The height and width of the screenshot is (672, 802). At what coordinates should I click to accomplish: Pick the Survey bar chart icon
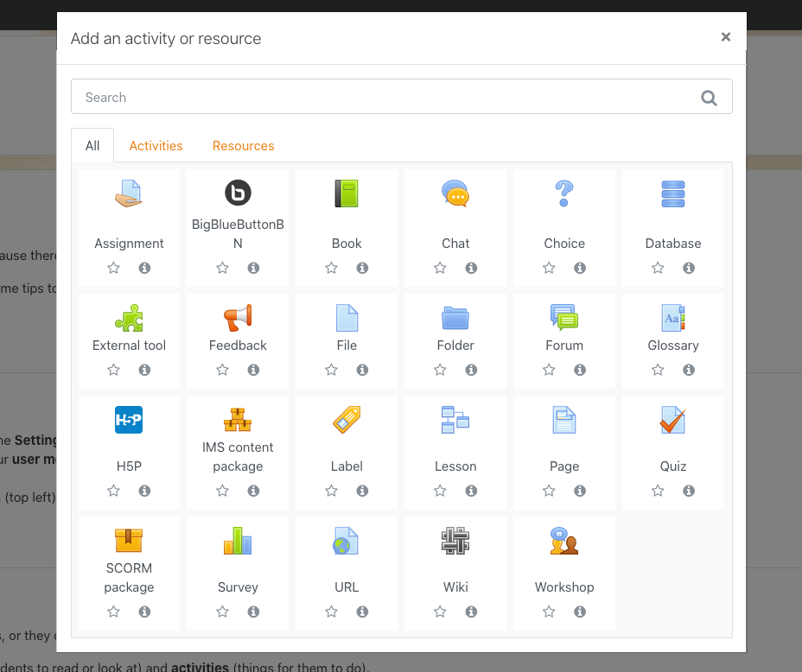[238, 540]
